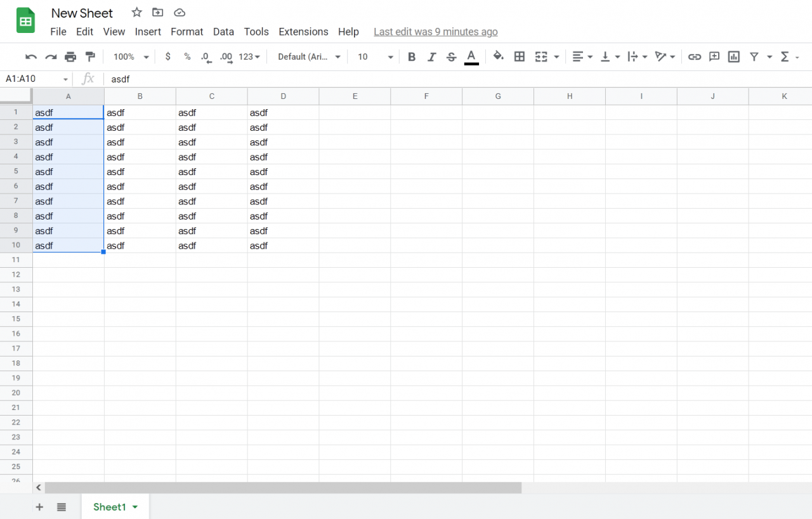Open the Borders icon

519,56
